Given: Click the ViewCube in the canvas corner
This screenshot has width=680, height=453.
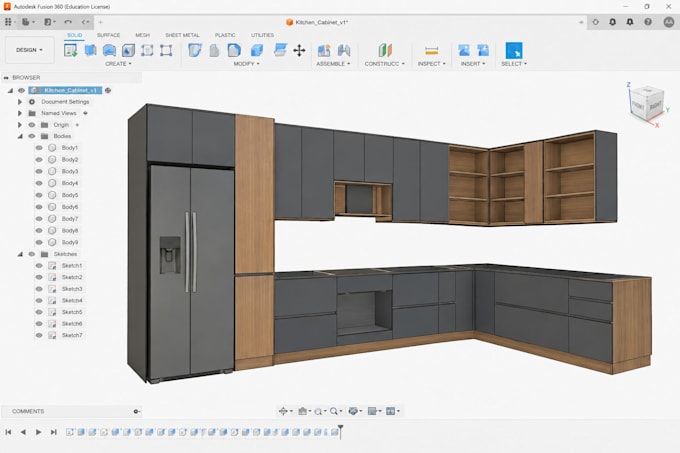Looking at the screenshot, I should (x=647, y=103).
